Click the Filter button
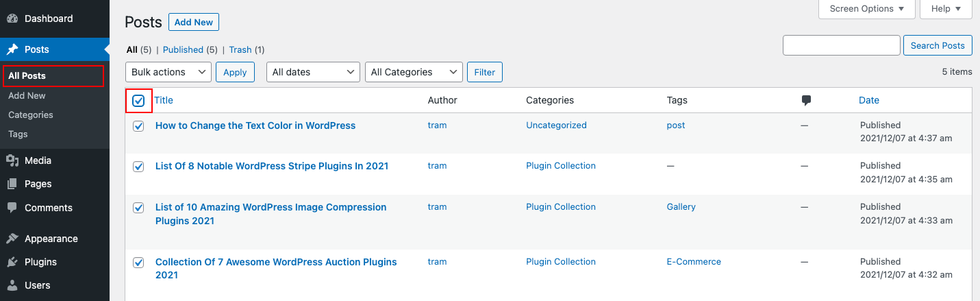The image size is (980, 301). click(485, 72)
